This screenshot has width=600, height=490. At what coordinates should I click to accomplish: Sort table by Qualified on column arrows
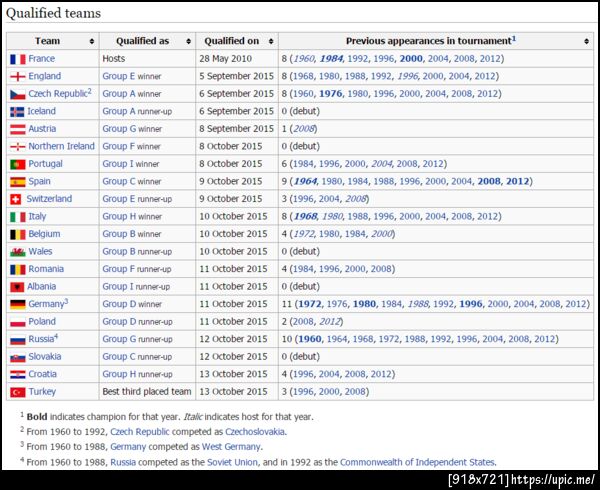[271, 41]
